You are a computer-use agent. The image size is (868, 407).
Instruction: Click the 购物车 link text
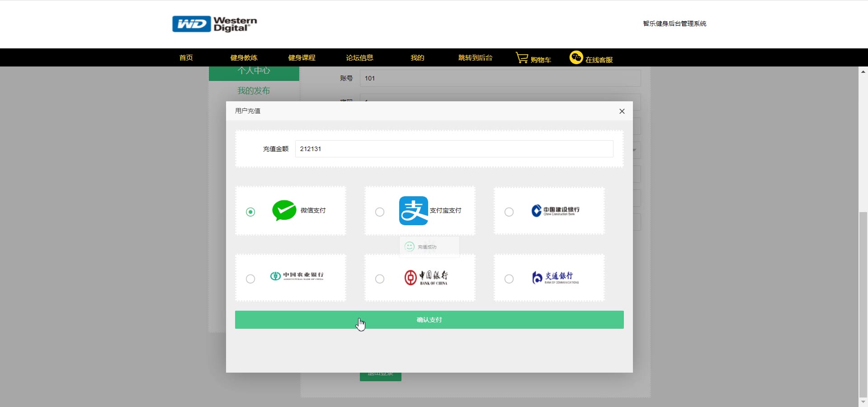coord(541,60)
